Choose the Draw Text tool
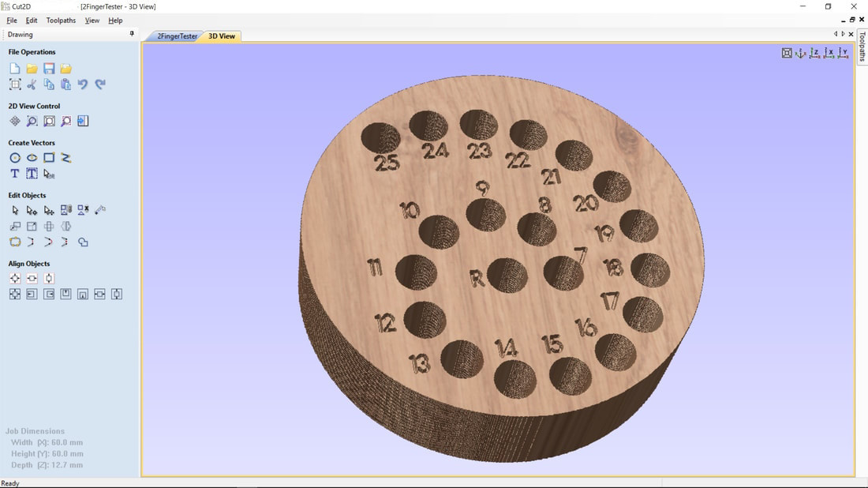The width and height of the screenshot is (868, 488). tap(15, 174)
